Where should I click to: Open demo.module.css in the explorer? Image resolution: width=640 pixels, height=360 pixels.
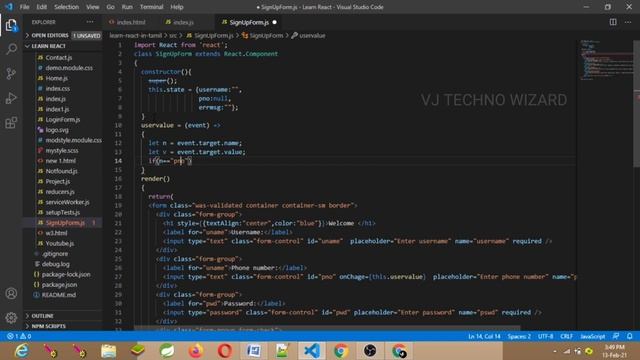69,68
